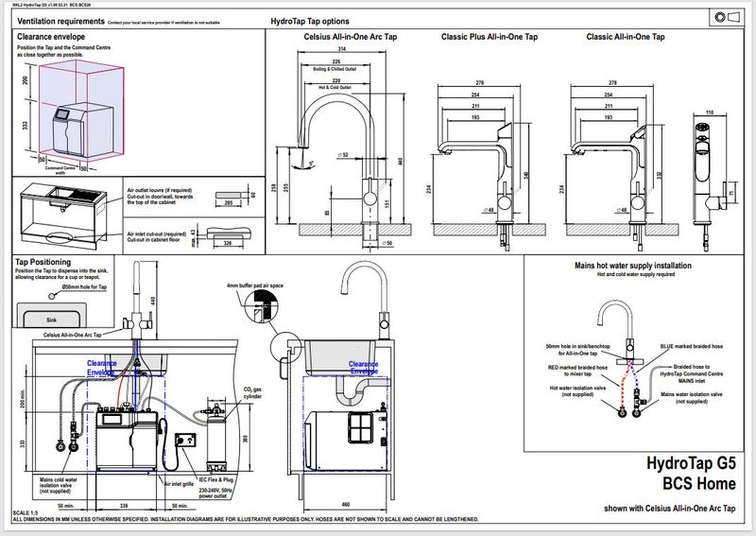Select the "Tap Positioning" section title
Image resolution: width=756 pixels, height=536 pixels.
[43, 262]
